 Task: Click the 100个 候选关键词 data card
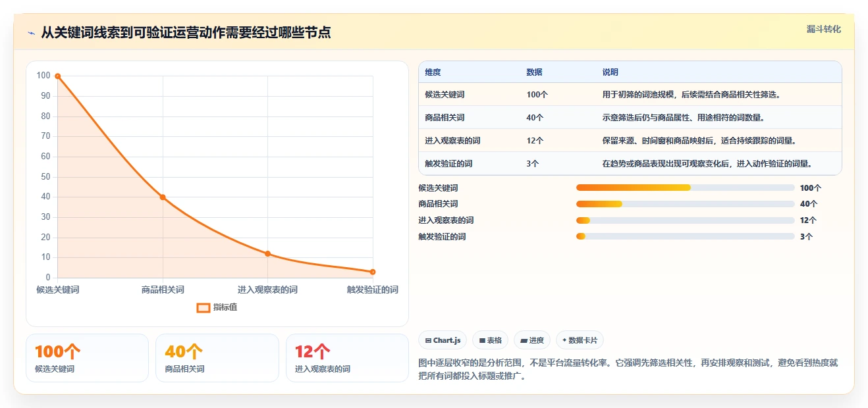[87, 358]
